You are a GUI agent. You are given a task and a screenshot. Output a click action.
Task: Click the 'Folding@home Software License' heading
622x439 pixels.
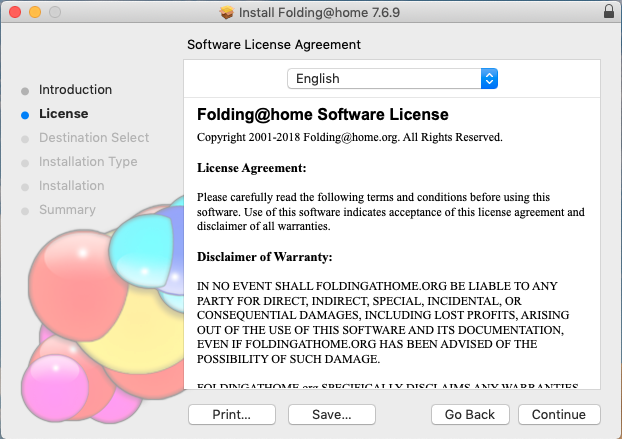(x=323, y=115)
